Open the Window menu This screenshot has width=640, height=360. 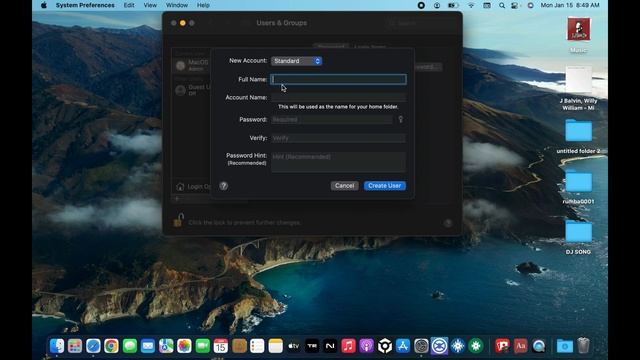tap(177, 5)
